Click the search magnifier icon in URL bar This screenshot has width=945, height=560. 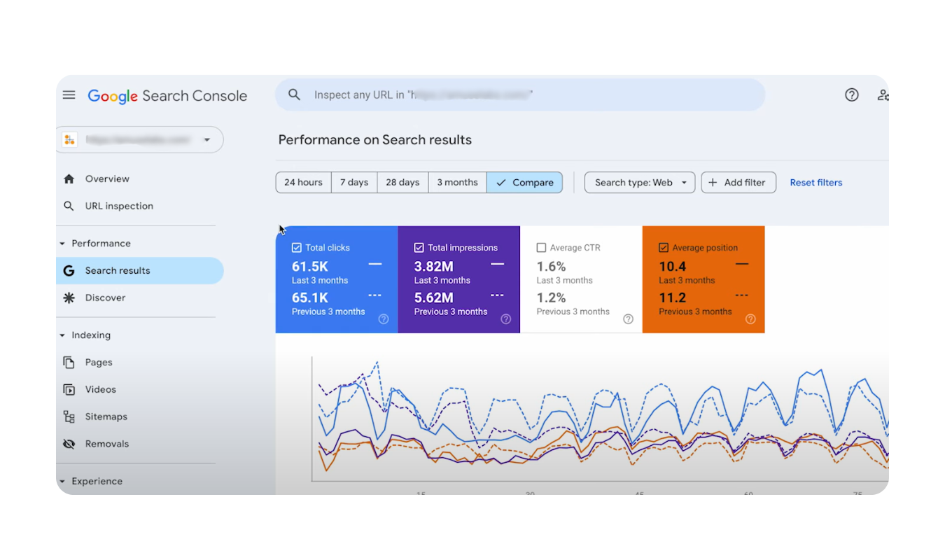294,94
